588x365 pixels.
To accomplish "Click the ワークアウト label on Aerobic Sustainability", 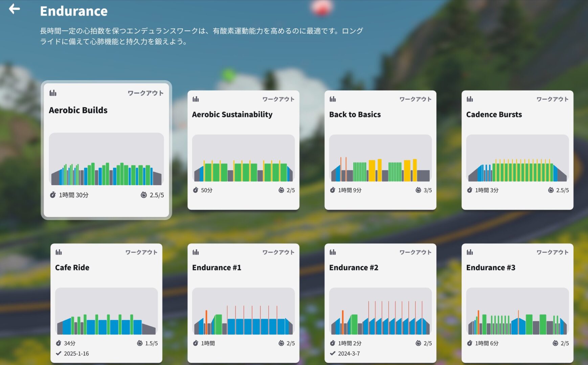I will pyautogui.click(x=279, y=99).
